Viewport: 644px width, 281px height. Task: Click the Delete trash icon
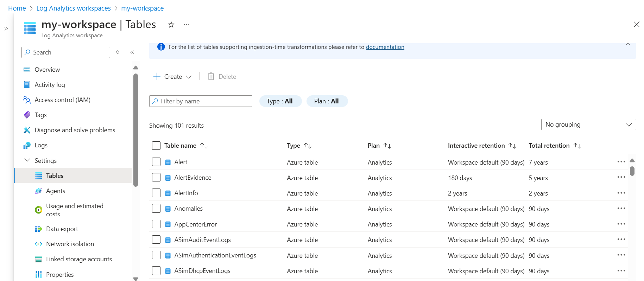click(211, 76)
